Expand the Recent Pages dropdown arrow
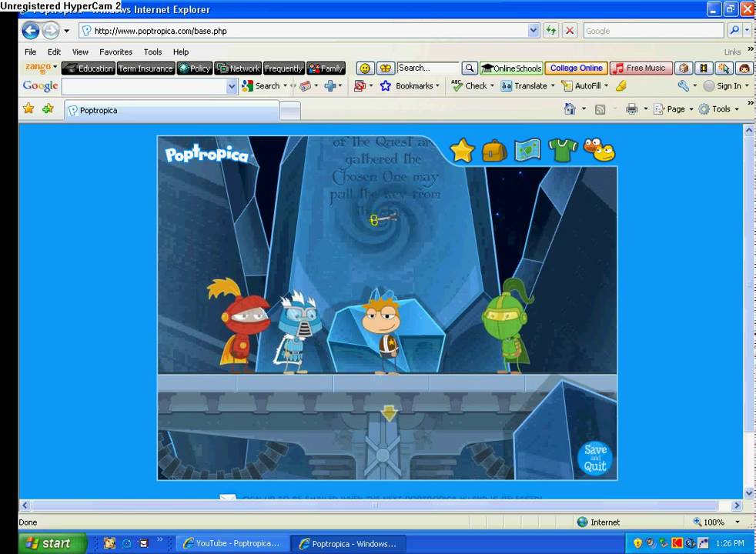The height and width of the screenshot is (554, 756). point(66,31)
